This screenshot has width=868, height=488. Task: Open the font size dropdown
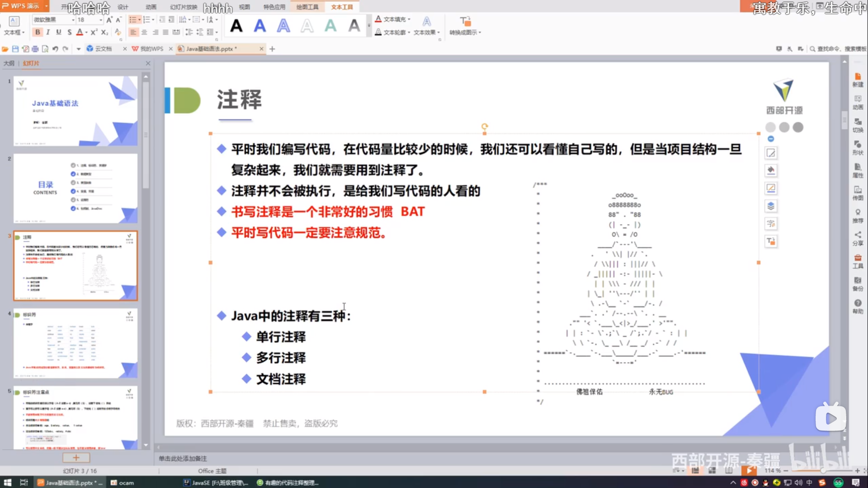pos(100,20)
